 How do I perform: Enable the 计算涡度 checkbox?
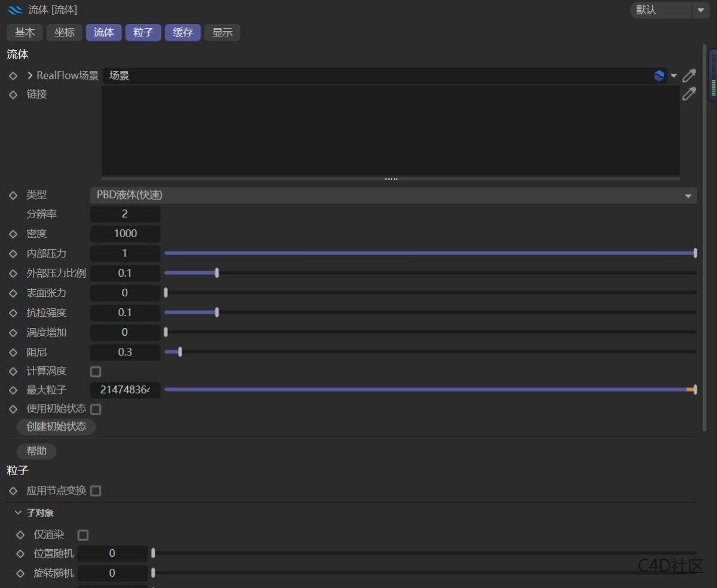(95, 371)
